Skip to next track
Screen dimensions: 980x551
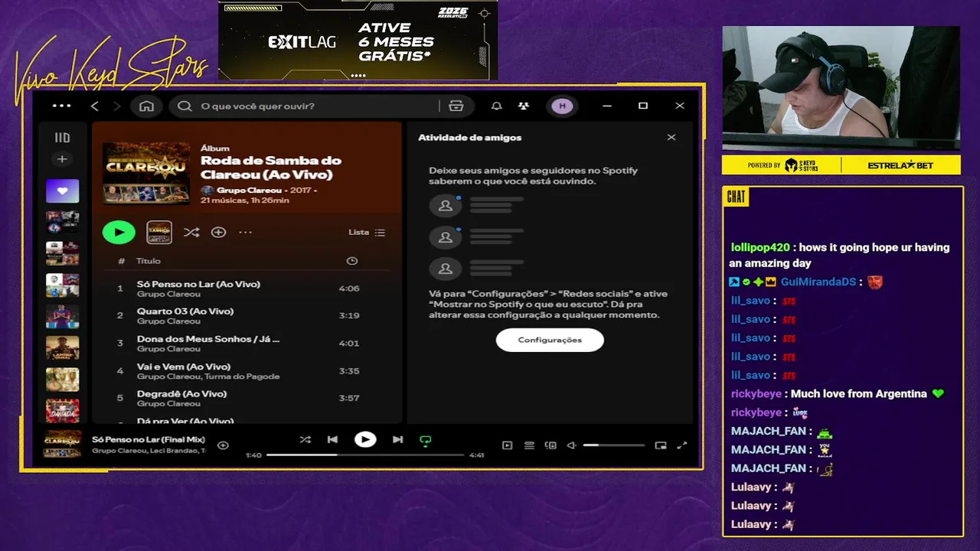click(397, 439)
